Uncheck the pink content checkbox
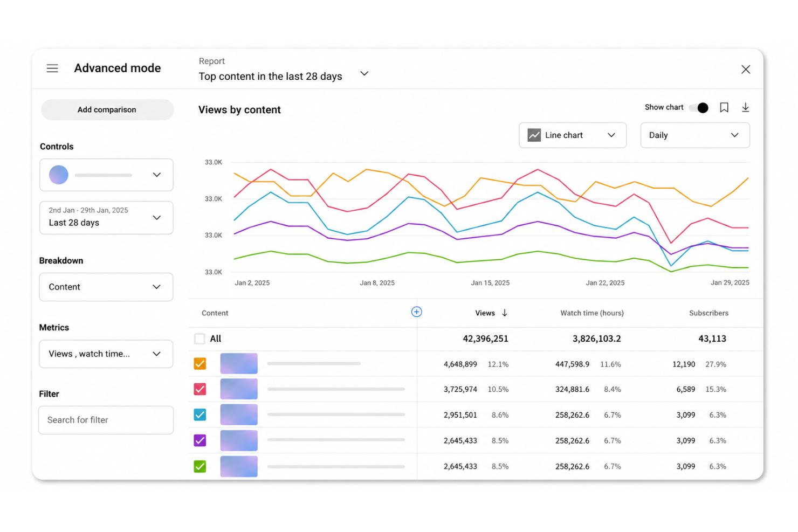 pos(200,389)
